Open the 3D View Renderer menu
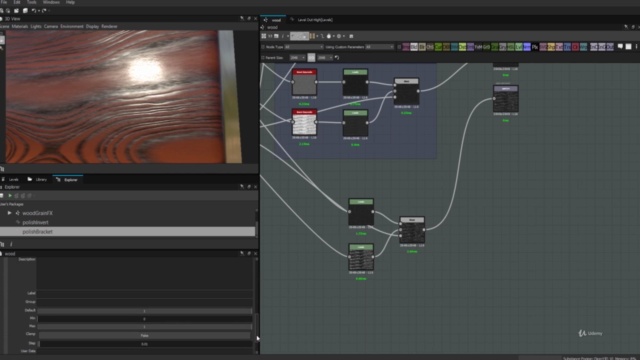 [109, 26]
